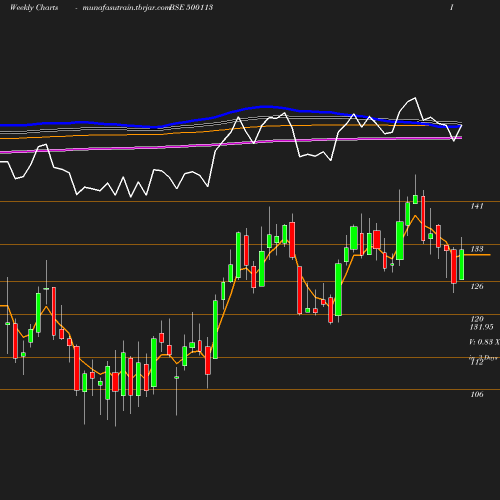This screenshot has height=500, width=500.
Task: Click the "Weekly Charts" title text
Action: pos(34,8)
